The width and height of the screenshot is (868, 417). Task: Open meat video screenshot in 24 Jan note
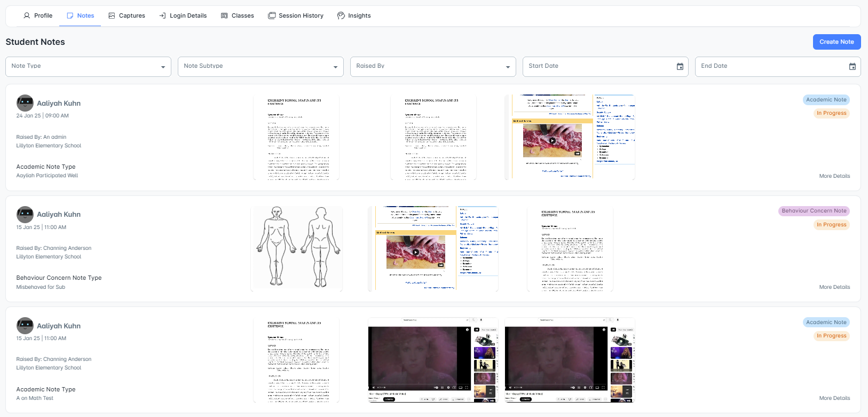(570, 137)
